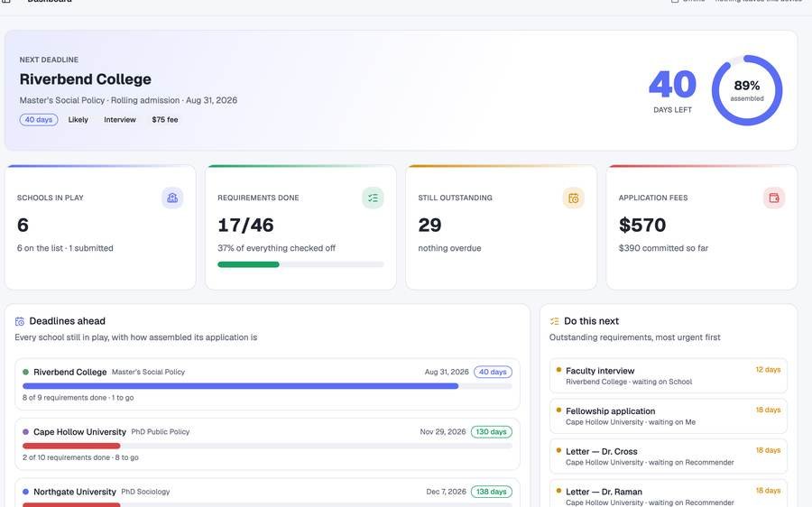Click the 'nothing overdue' text
This screenshot has height=507, width=812.
[449, 248]
